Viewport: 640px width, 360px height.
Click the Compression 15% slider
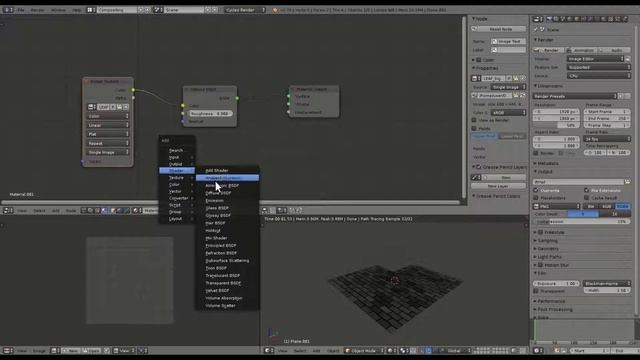coord(582,222)
